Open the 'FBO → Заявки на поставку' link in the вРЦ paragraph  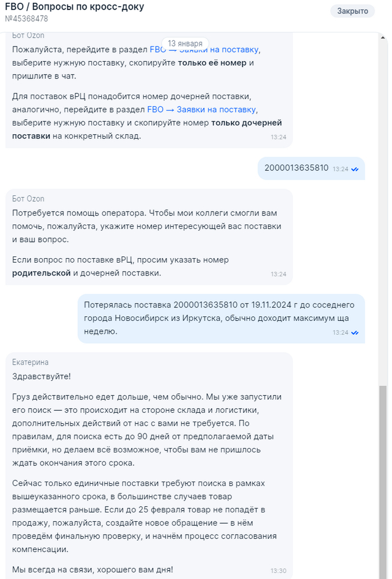202,110
